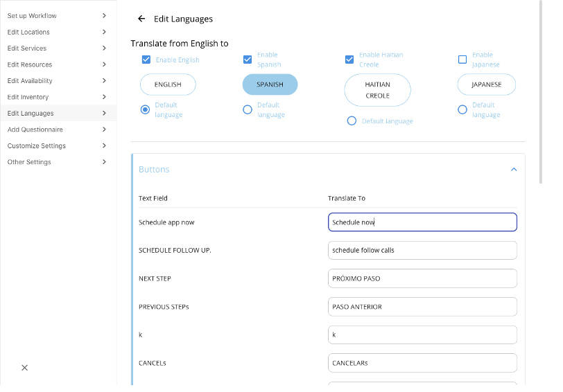Image resolution: width=563 pixels, height=392 pixels.
Task: Open Customize Settings menu item
Action: click(58, 145)
